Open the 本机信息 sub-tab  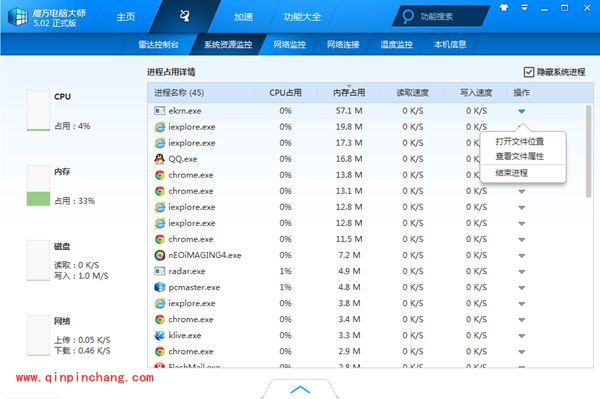(x=450, y=44)
